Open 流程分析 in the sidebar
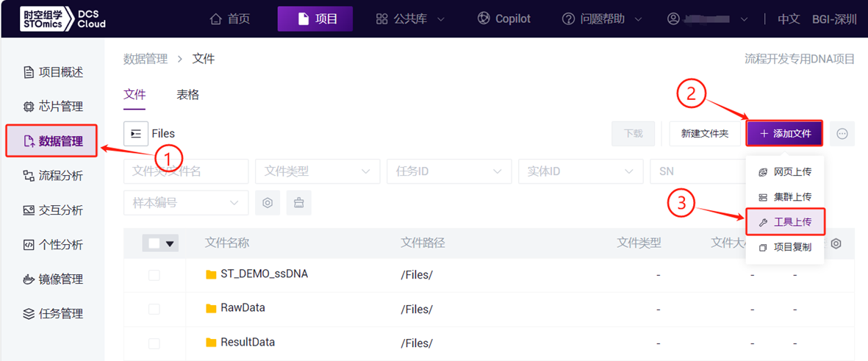Viewport: 868px width, 361px height. click(x=53, y=176)
